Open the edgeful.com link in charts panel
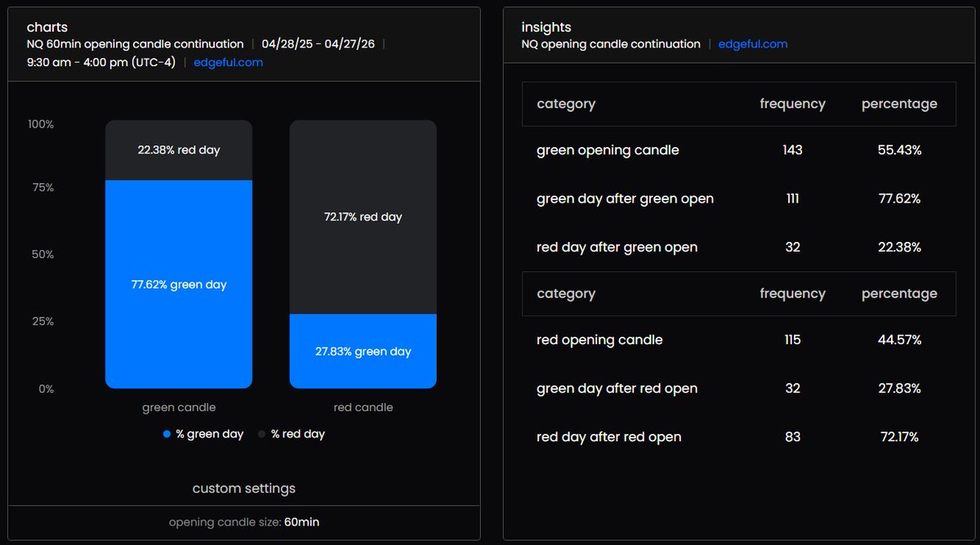The height and width of the screenshot is (545, 980). [228, 62]
